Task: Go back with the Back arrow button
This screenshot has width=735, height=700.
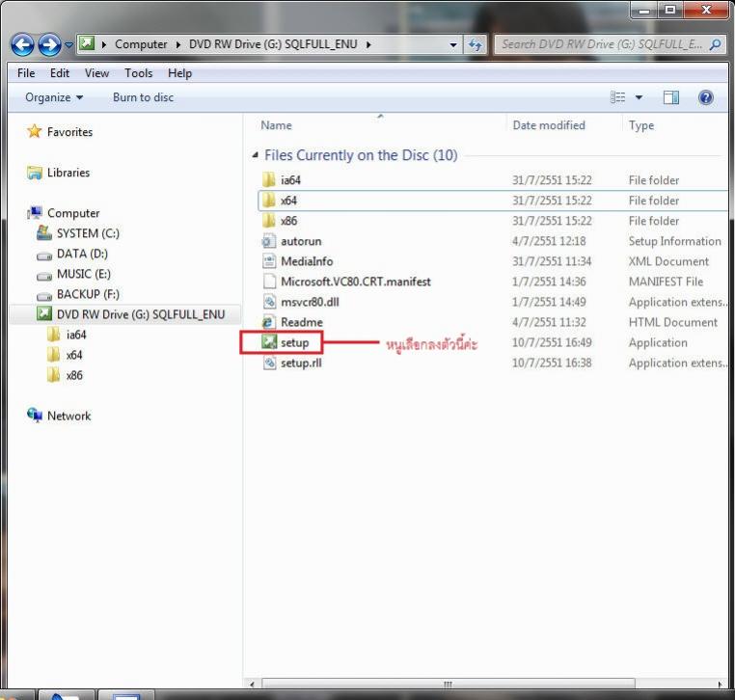Action: (22, 45)
